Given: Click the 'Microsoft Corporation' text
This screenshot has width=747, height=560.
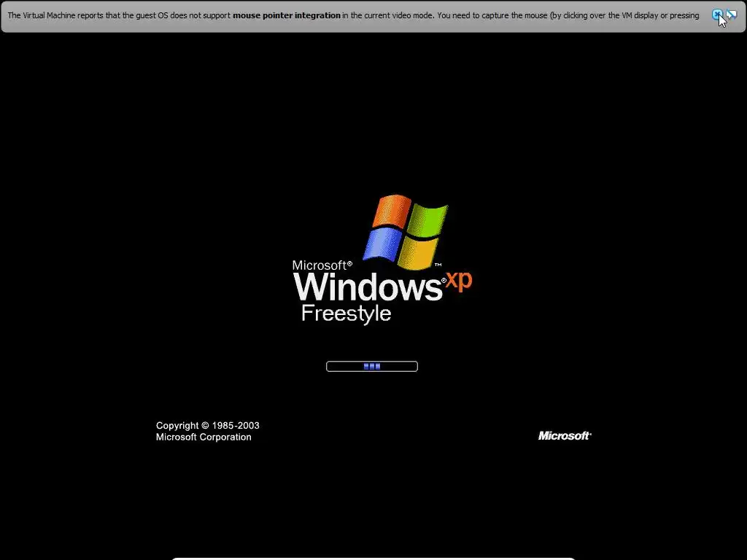Looking at the screenshot, I should tap(204, 437).
